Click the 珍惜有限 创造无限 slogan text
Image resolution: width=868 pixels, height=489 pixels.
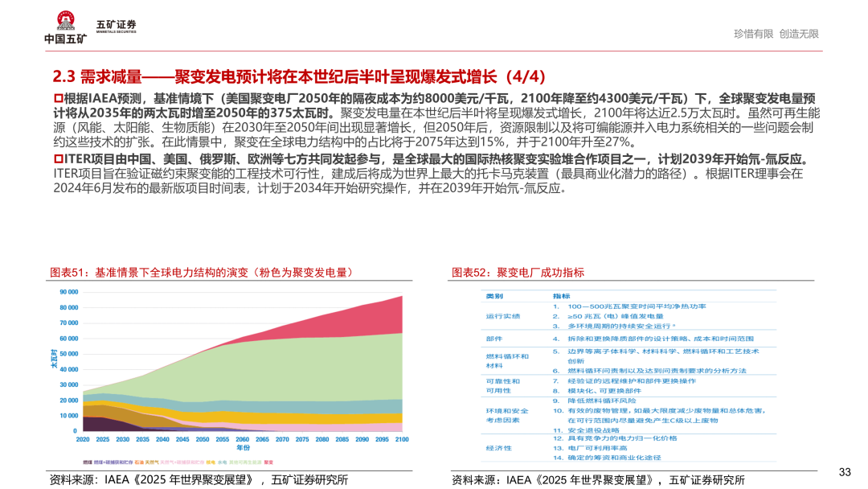coord(776,34)
